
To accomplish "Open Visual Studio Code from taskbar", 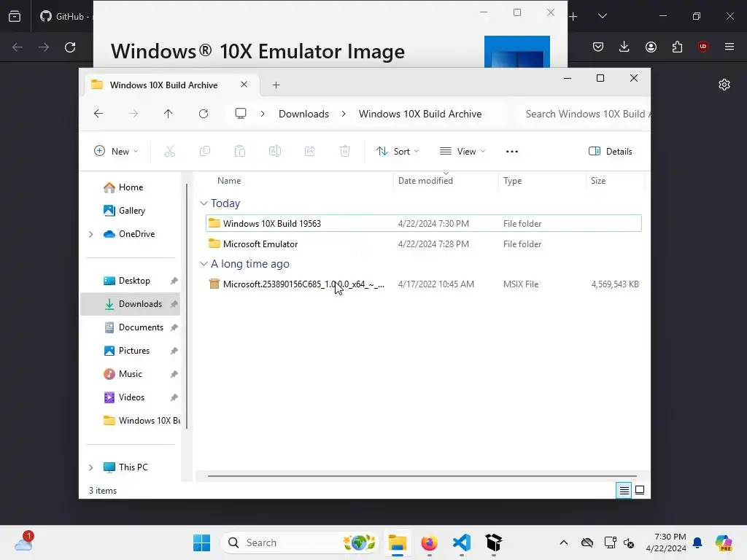I will coord(462,542).
